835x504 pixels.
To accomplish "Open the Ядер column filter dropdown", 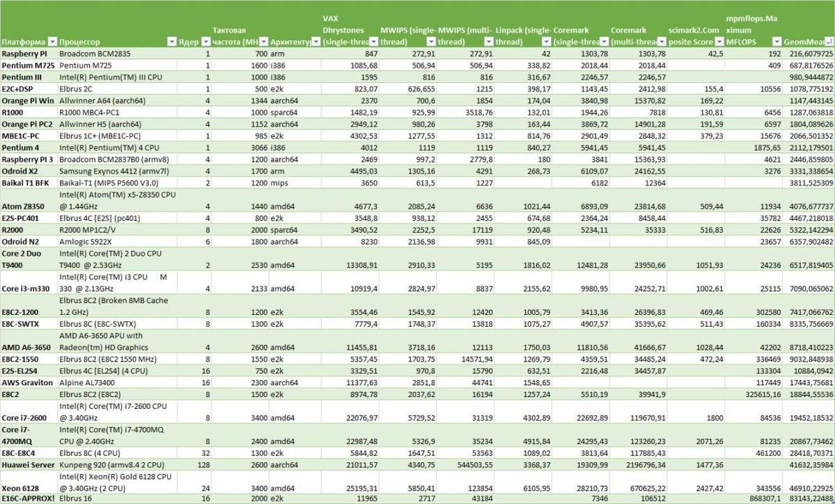I will coord(205,42).
